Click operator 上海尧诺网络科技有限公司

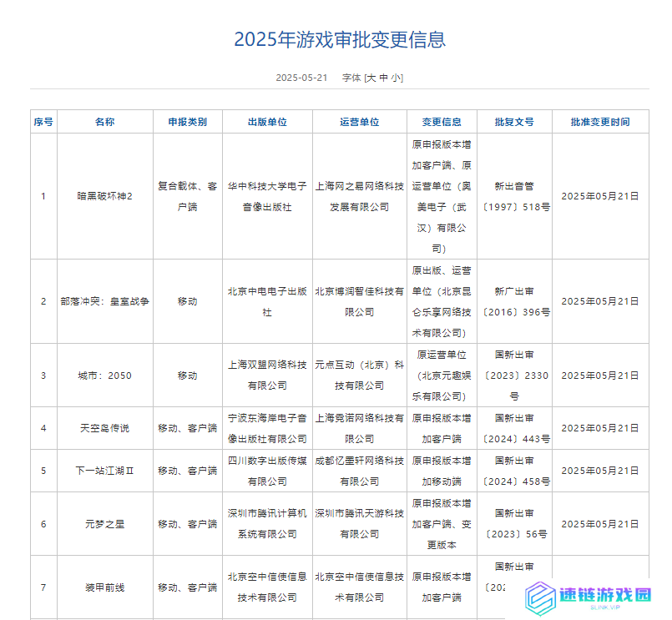(x=360, y=428)
